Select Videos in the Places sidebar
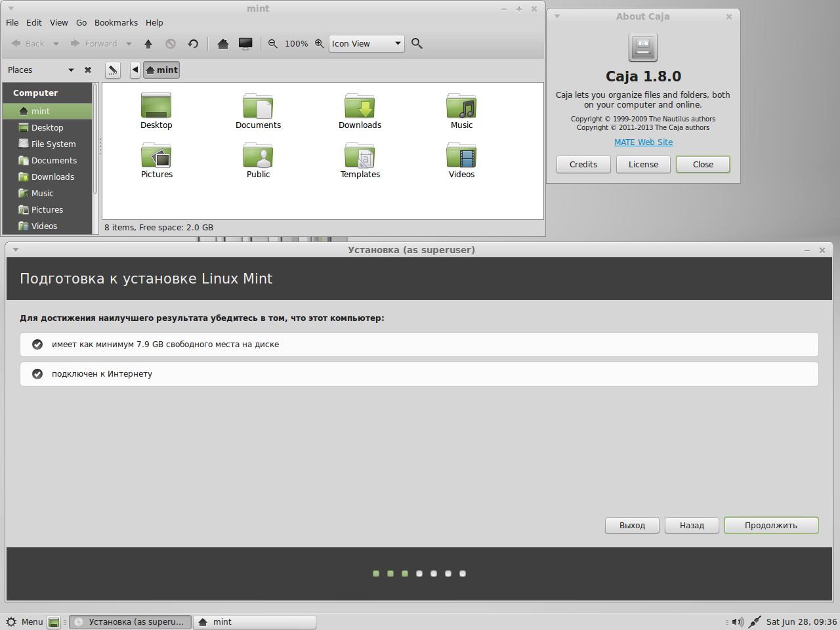The image size is (840, 630). click(x=47, y=226)
